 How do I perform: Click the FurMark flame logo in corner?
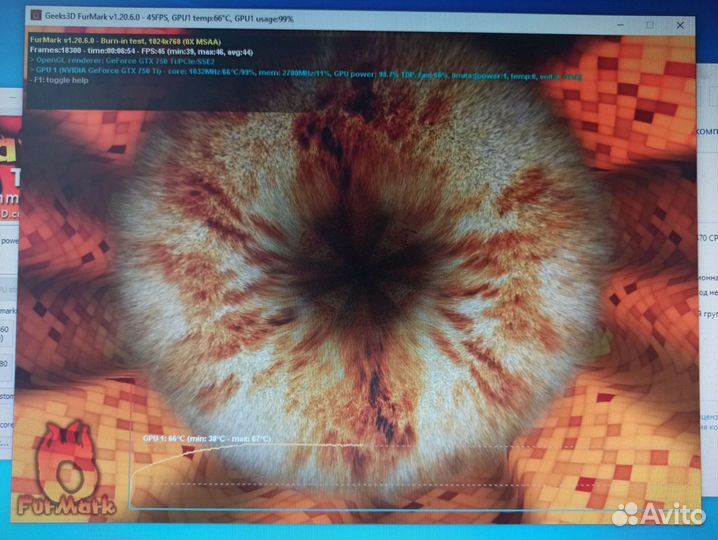[x=66, y=469]
